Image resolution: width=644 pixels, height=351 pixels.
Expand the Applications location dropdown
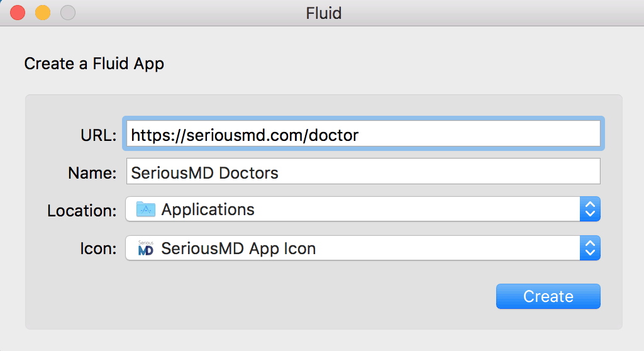[363, 209]
